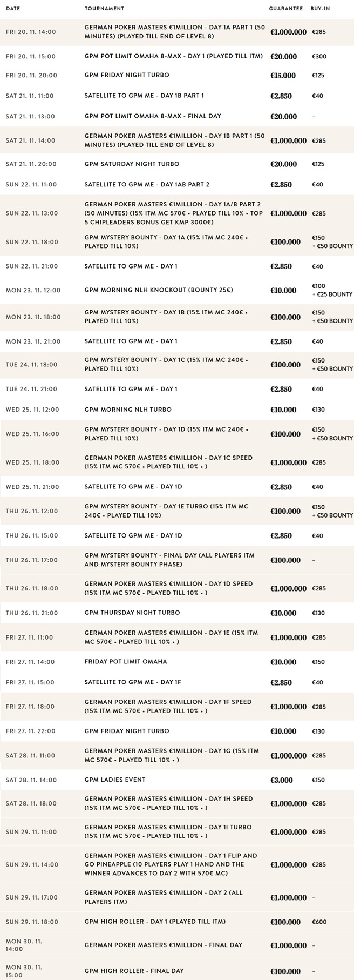Select GPM High Roller Day 1 tournament
354x980 pixels.
tap(177, 922)
